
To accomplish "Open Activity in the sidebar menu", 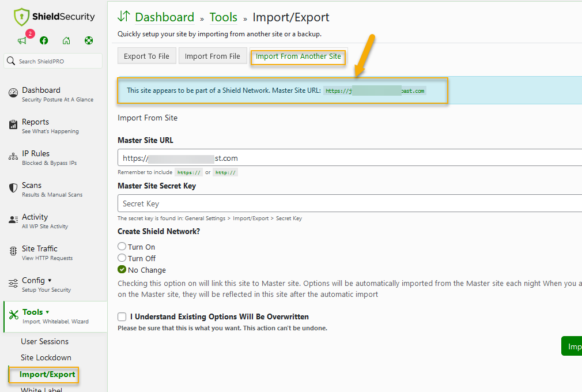I will click(45, 221).
